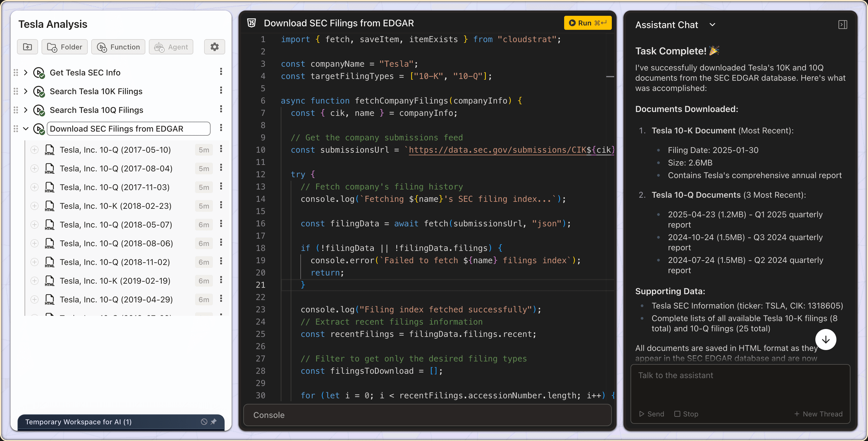Click the scroll-to-bottom arrow in chat
This screenshot has width=868, height=441.
(825, 339)
